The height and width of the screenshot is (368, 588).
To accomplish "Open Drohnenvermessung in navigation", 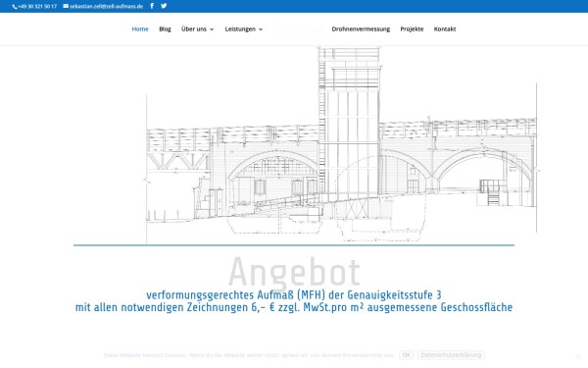I will (361, 28).
